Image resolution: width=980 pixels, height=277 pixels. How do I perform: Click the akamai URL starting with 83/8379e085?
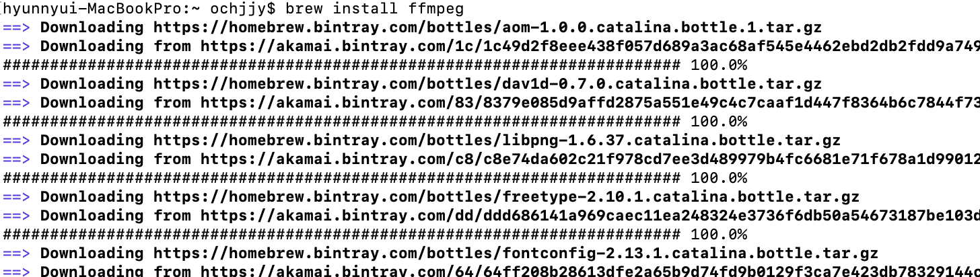click(590, 103)
